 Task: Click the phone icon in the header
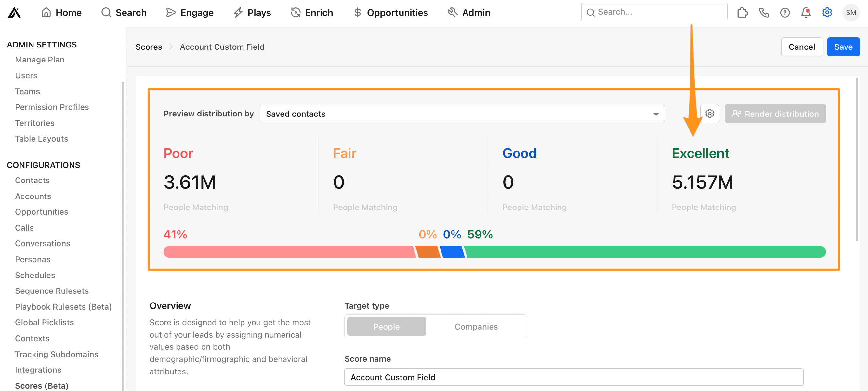coord(764,12)
